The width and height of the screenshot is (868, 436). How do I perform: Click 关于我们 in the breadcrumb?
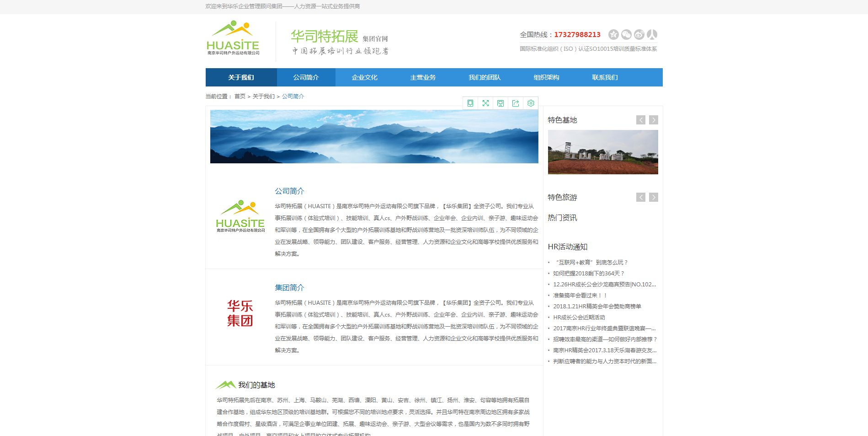point(264,97)
